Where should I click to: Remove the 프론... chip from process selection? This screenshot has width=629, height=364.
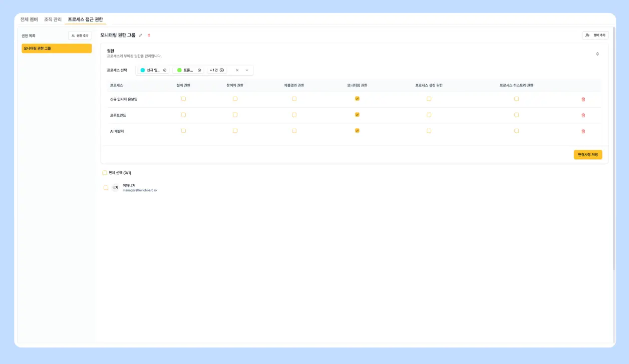(x=199, y=70)
